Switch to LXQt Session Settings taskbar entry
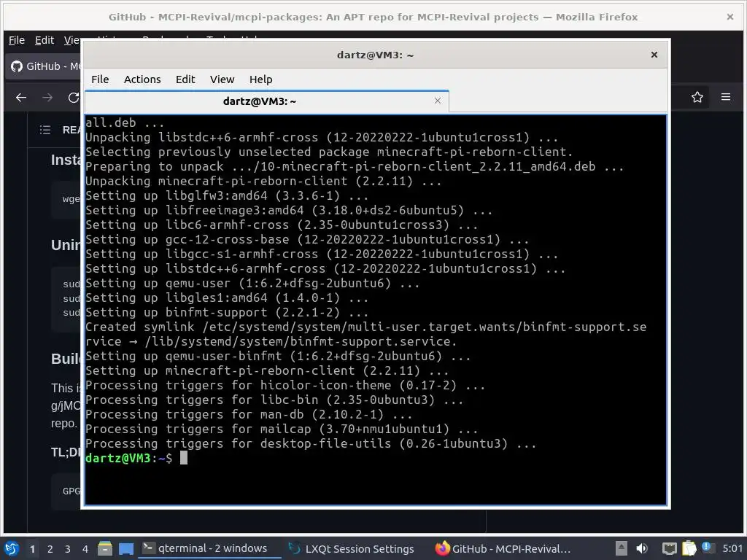 [352, 548]
